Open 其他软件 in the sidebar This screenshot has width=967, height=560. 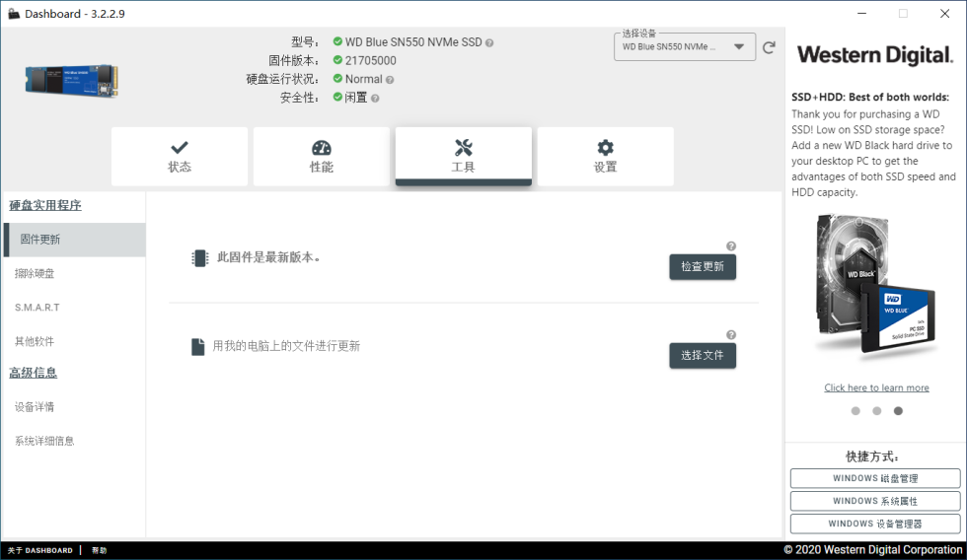pos(35,341)
